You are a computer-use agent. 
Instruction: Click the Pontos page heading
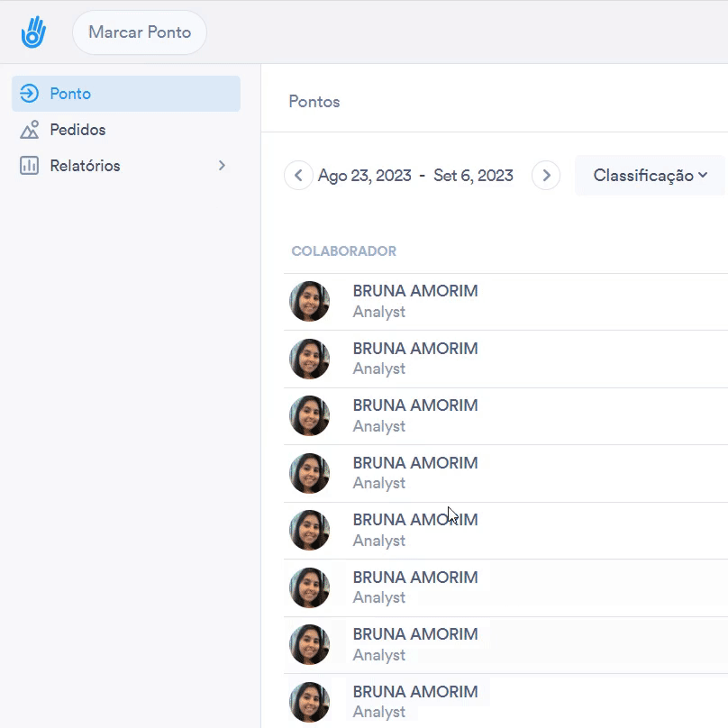(314, 102)
